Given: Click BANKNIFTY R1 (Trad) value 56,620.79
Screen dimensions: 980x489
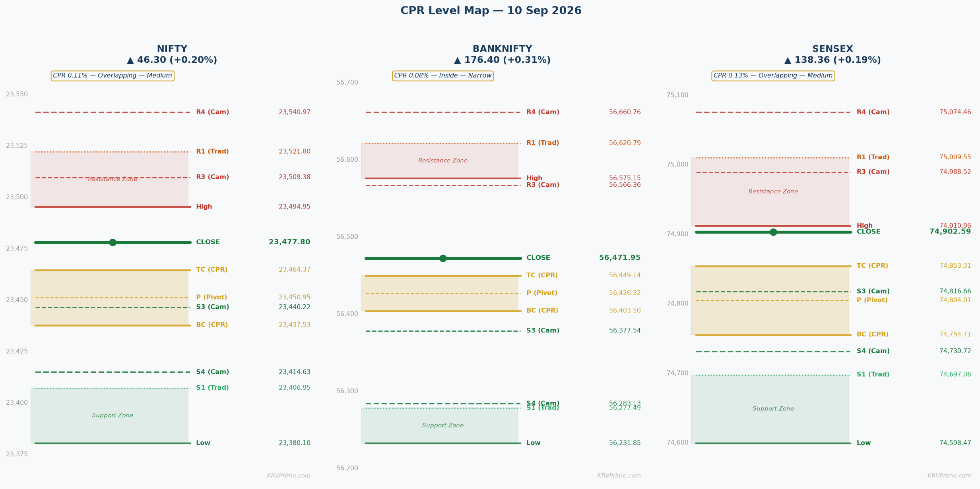Looking at the screenshot, I should pos(625,143).
